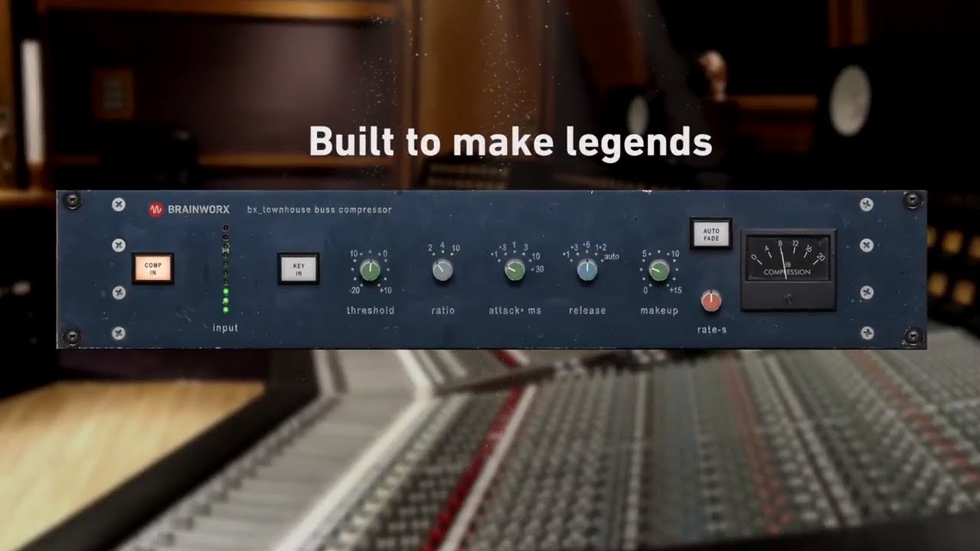Image resolution: width=980 pixels, height=551 pixels.
Task: Click the green threshold knob
Action: click(x=371, y=269)
